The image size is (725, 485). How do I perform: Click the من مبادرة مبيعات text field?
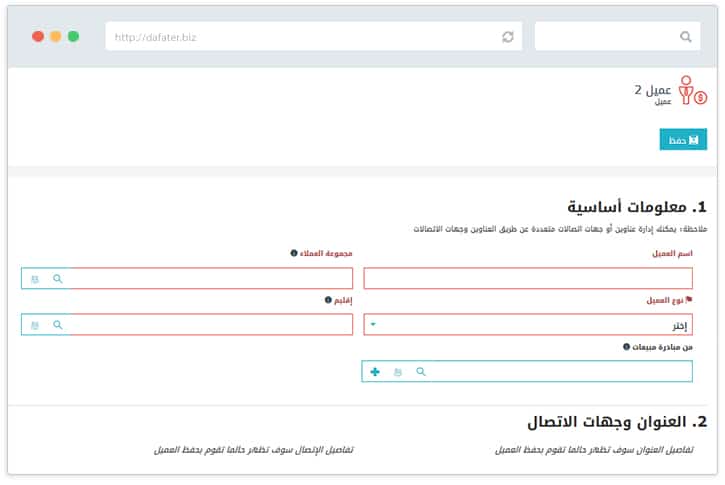point(527,371)
